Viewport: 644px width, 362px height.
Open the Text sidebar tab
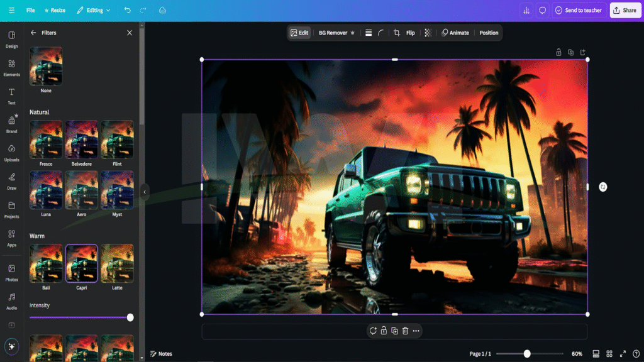pos(11,96)
